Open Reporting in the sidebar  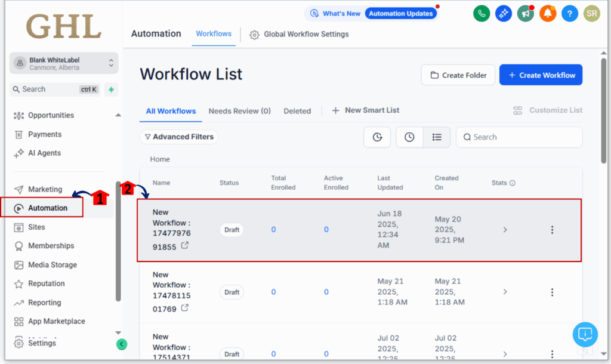click(x=44, y=303)
